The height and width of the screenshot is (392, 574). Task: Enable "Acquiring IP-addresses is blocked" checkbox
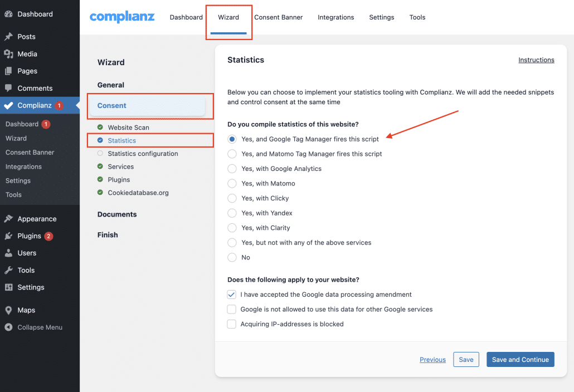pyautogui.click(x=232, y=324)
